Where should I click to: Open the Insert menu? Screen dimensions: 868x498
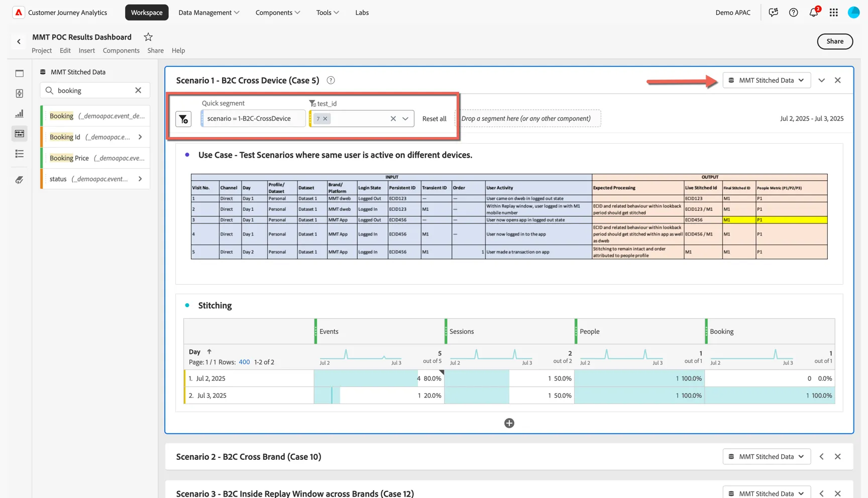[x=86, y=51]
